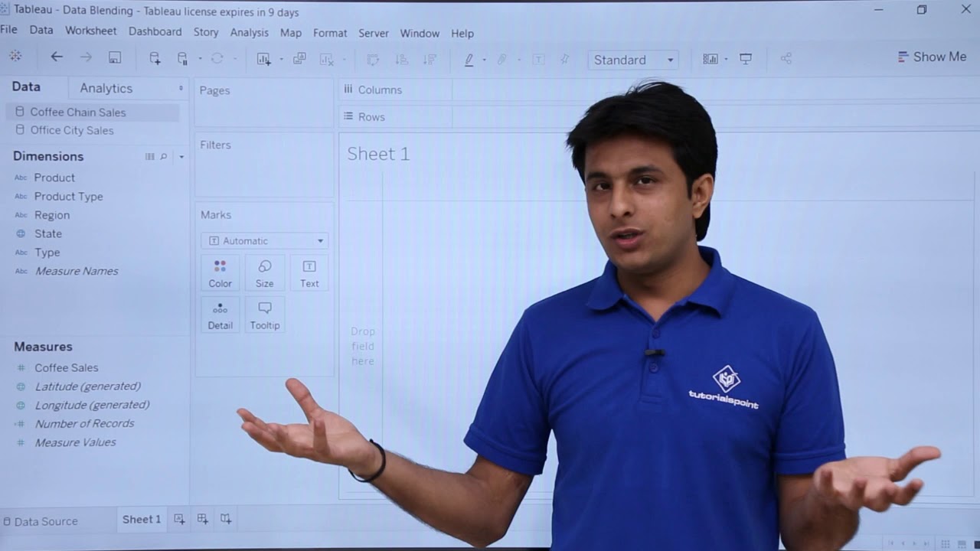Click the Redo forward arrow
The height and width of the screenshot is (551, 980).
pyautogui.click(x=86, y=57)
